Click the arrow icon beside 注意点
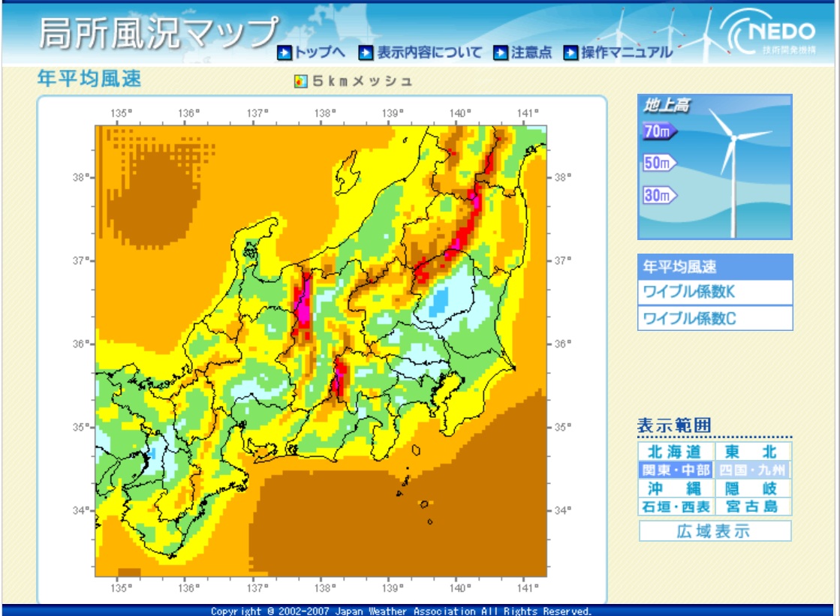Screen dimensions: 840x616 501,53
